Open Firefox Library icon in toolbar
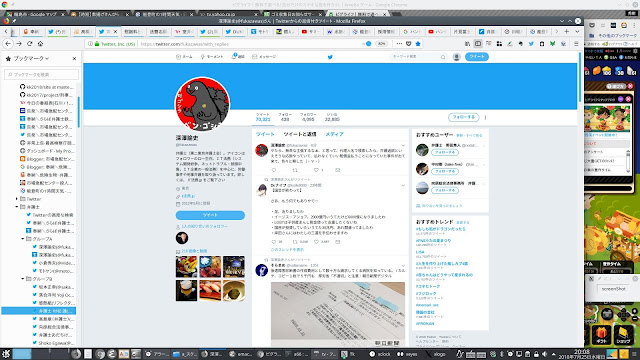This screenshot has width=640, height=360. point(467,44)
